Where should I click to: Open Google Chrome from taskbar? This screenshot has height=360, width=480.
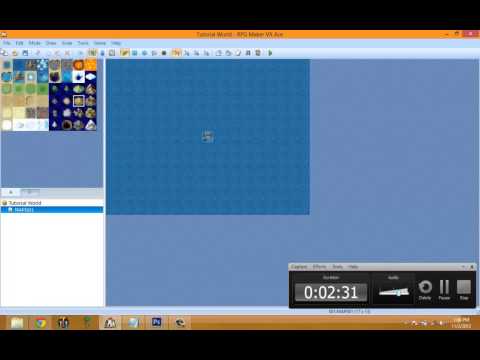40,323
